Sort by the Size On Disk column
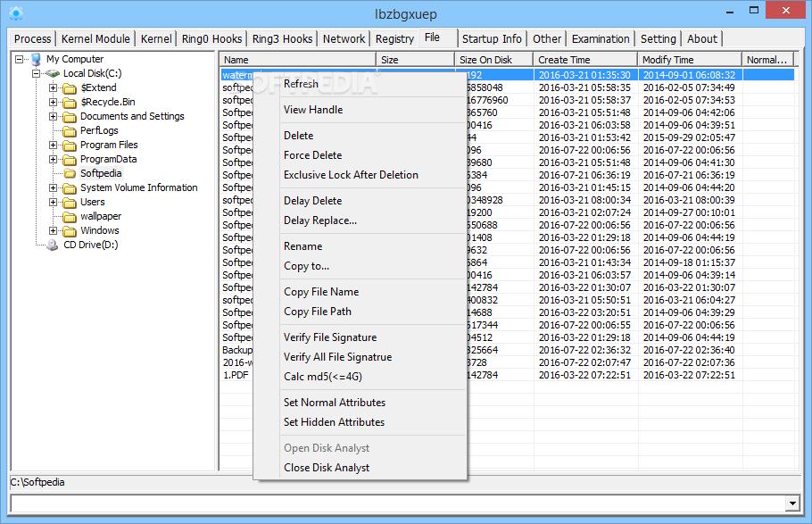The image size is (812, 524). 494,60
